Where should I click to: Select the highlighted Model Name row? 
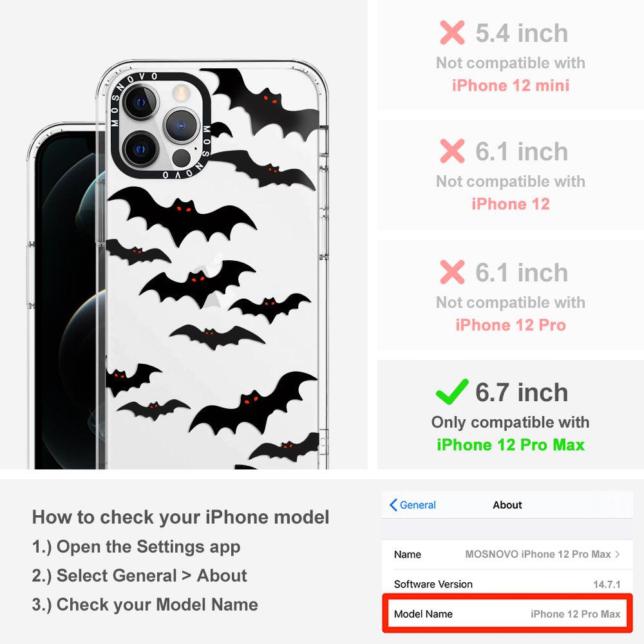click(507, 614)
